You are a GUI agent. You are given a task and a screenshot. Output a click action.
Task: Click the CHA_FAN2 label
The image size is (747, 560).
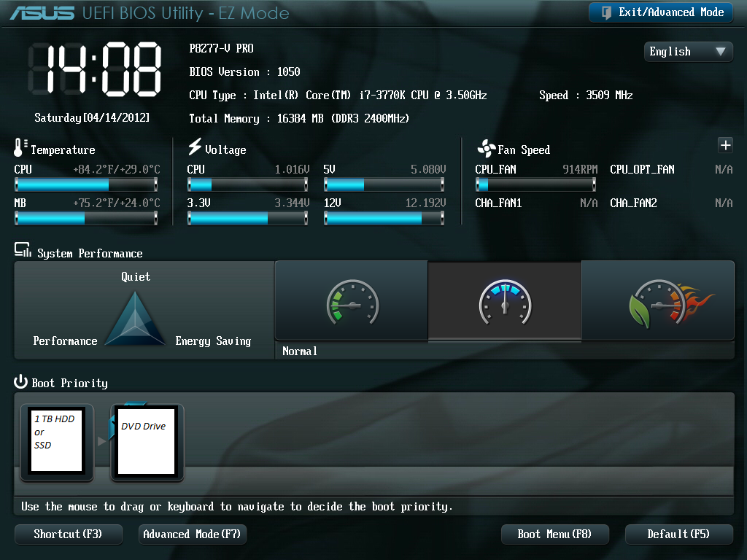click(634, 203)
